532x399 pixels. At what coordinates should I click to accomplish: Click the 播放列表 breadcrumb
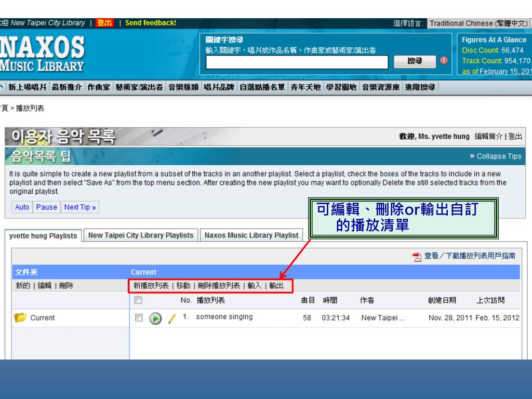30,108
